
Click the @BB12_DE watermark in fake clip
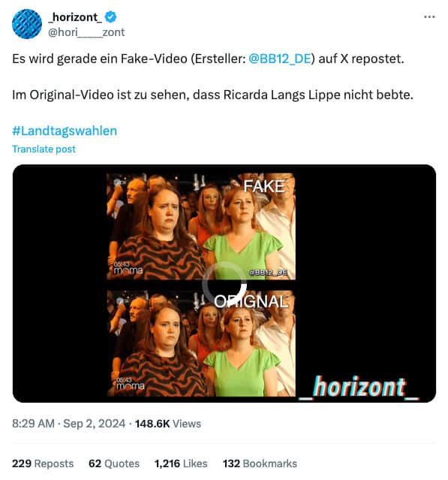point(269,272)
